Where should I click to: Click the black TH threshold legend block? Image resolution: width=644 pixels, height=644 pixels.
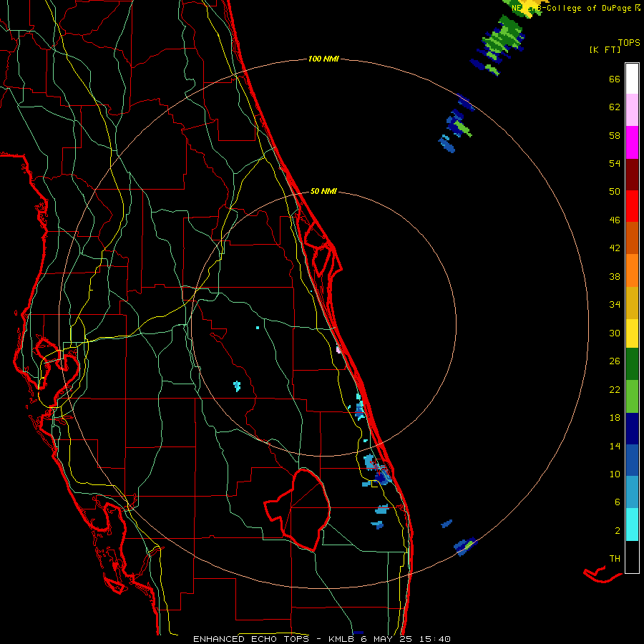632,557
